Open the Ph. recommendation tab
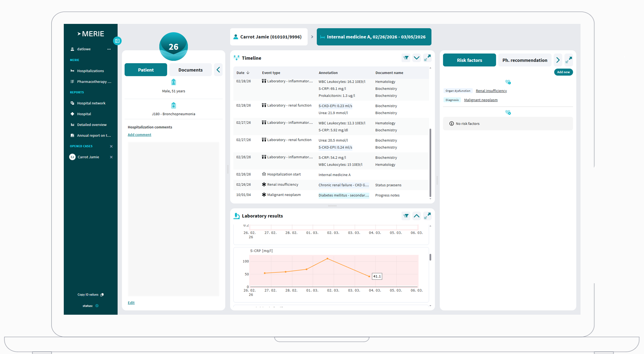This screenshot has width=644, height=354. (525, 60)
